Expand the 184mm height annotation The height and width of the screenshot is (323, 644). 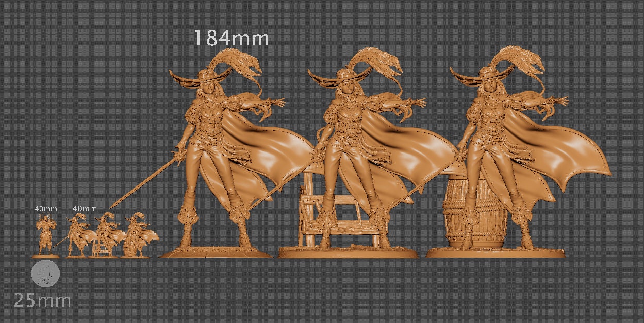click(x=232, y=38)
